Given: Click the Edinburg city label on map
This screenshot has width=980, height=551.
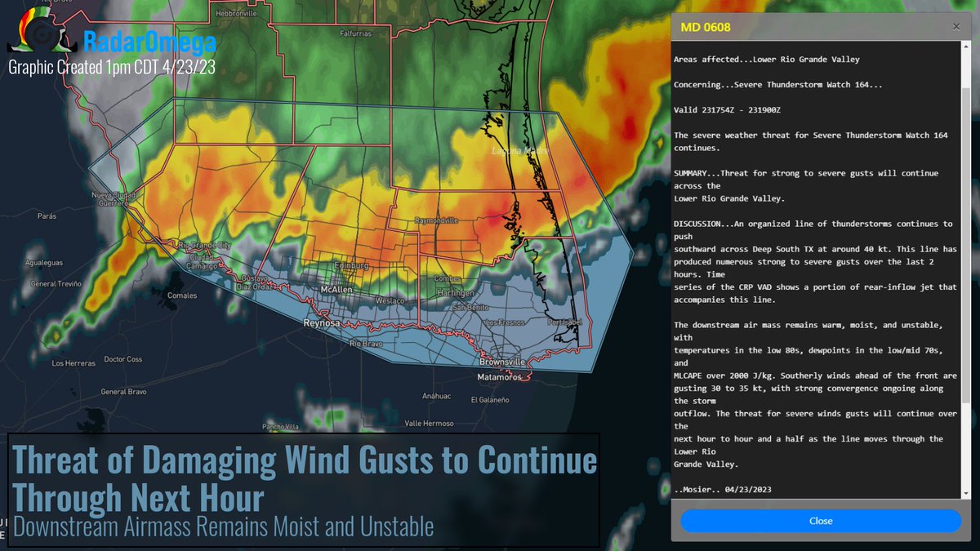Looking at the screenshot, I should tap(352, 267).
